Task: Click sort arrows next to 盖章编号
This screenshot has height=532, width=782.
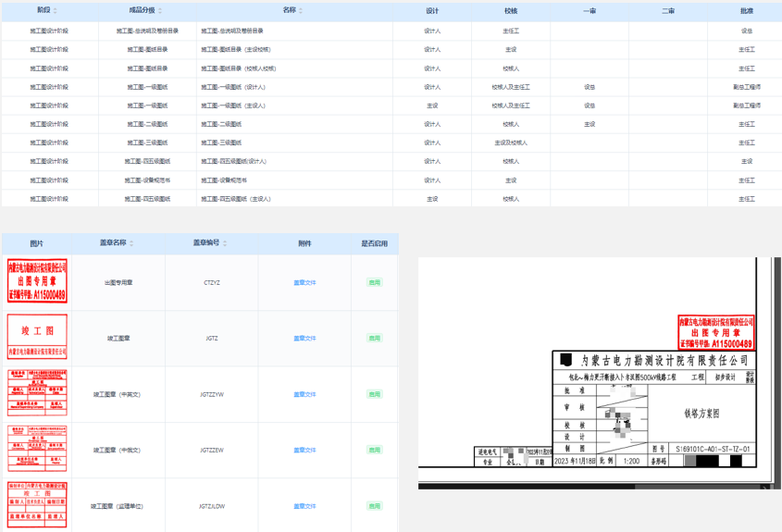Action: click(225, 243)
